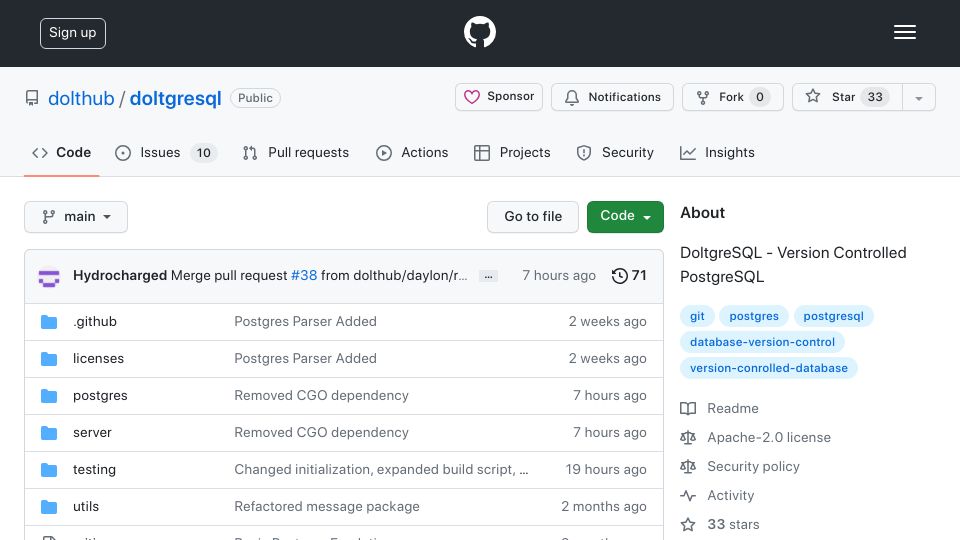Click the server folder icon
Screen dimensions: 960x540
(x=49, y=433)
